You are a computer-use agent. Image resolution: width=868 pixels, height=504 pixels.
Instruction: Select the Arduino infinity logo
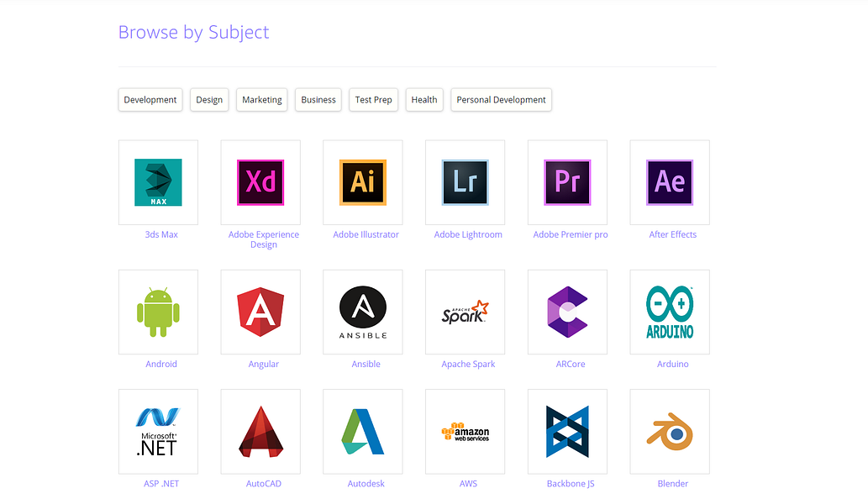pos(670,312)
